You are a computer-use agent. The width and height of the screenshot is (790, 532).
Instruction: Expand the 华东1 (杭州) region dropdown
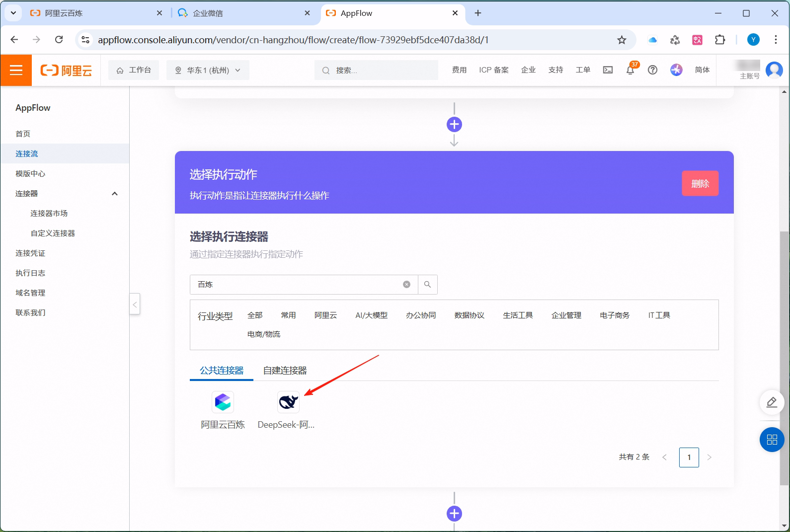[208, 70]
